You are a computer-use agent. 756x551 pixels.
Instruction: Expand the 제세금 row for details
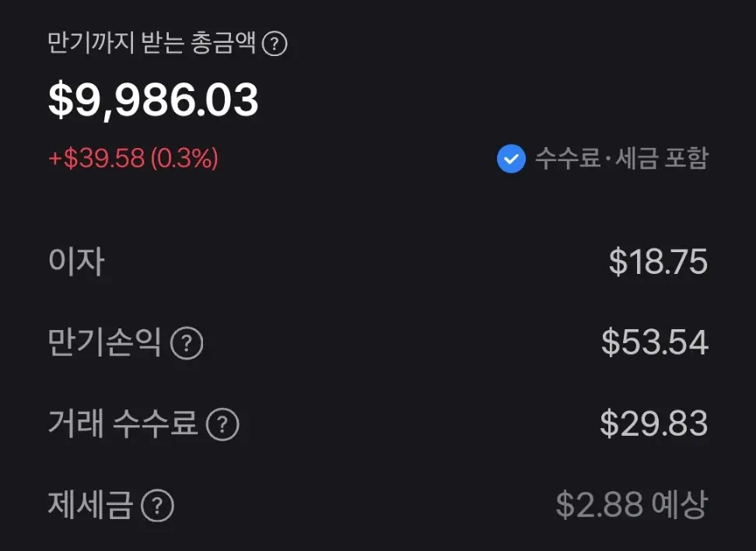click(156, 506)
